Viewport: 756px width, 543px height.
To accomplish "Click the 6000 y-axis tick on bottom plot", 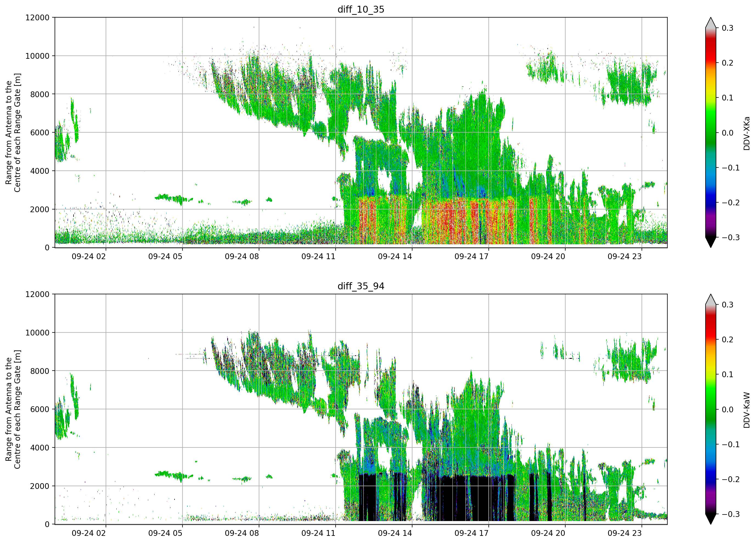I will (x=40, y=410).
